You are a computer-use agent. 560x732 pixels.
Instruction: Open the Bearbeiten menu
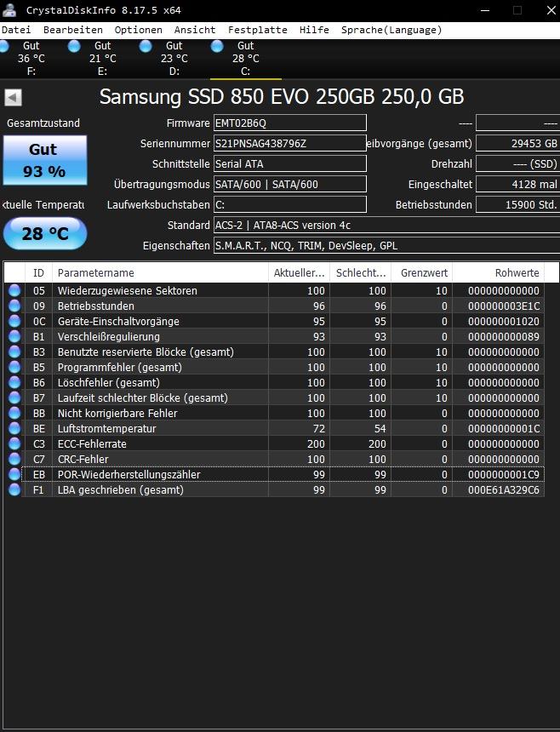(73, 30)
